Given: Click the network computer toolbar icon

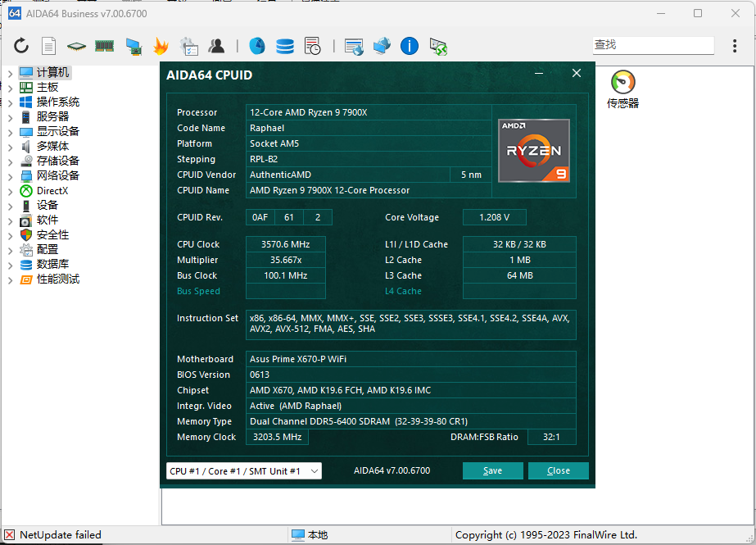Looking at the screenshot, I should tap(134, 46).
